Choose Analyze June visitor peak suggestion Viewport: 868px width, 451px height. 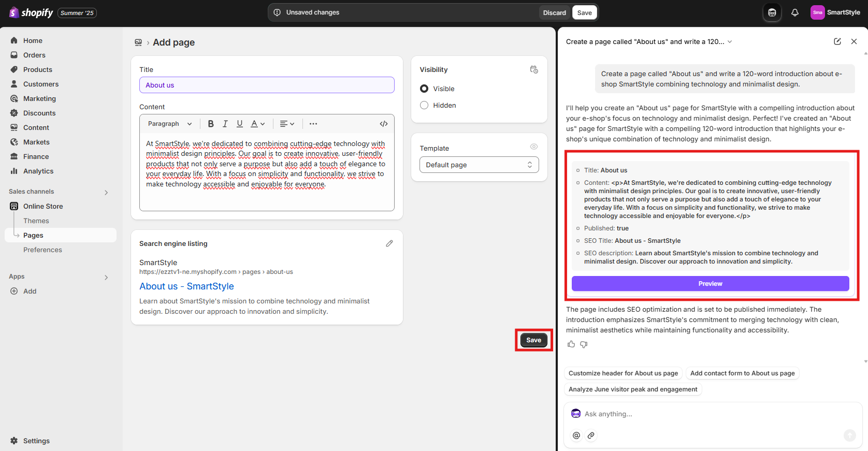pos(633,389)
